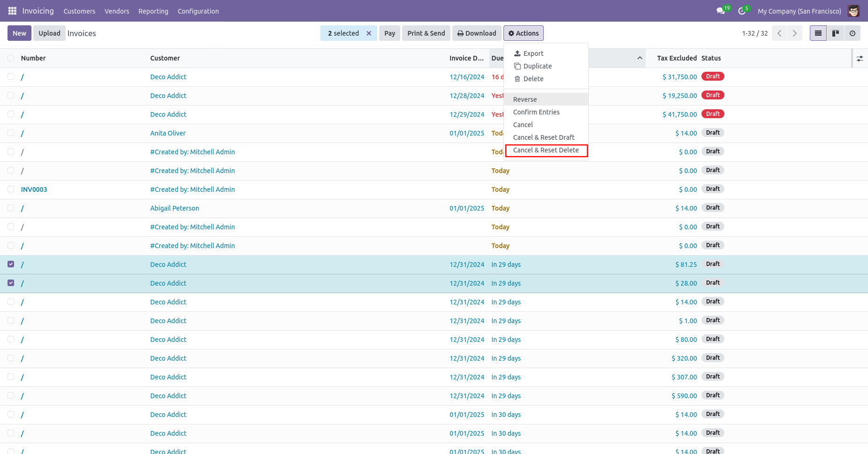Viewport: 868px width, 454px height.
Task: Tick checkbox for $ 31,750.00 invoice row
Action: pos(11,76)
